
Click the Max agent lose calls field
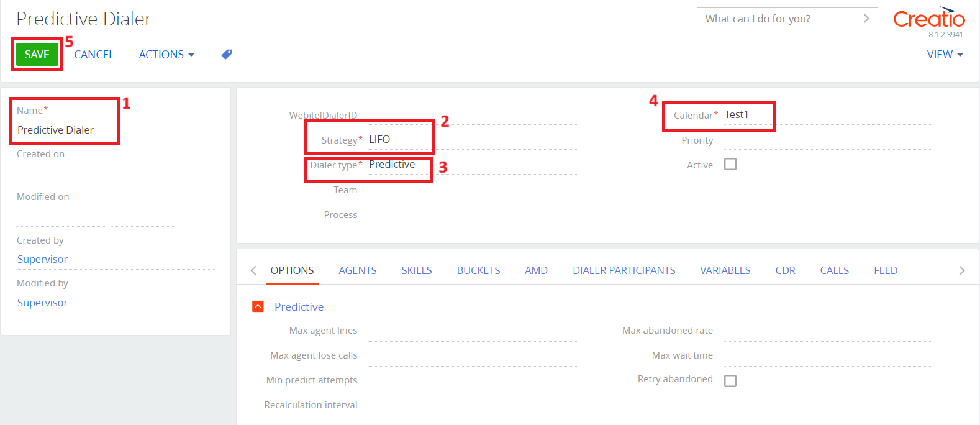[x=473, y=355]
